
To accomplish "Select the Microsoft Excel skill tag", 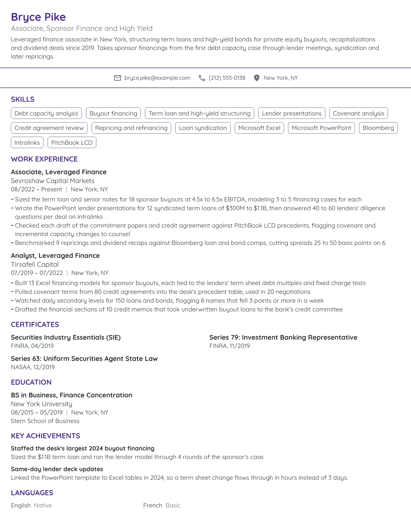I will click(259, 128).
